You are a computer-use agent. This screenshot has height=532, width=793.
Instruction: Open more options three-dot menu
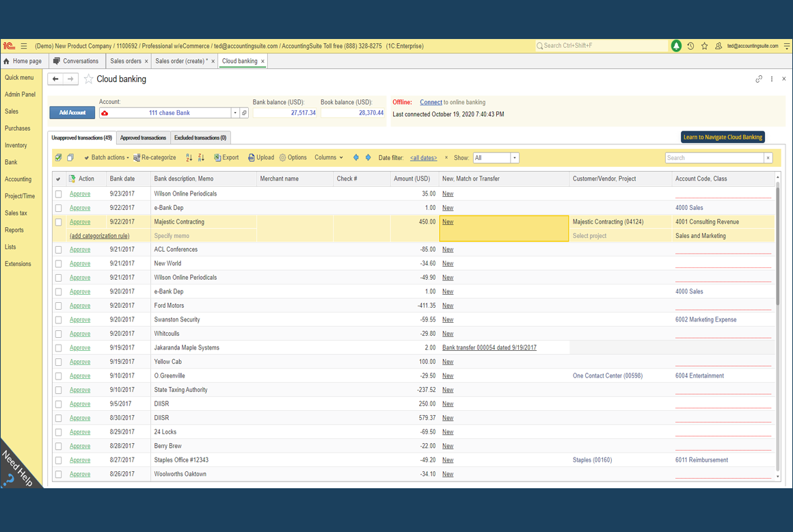point(772,79)
